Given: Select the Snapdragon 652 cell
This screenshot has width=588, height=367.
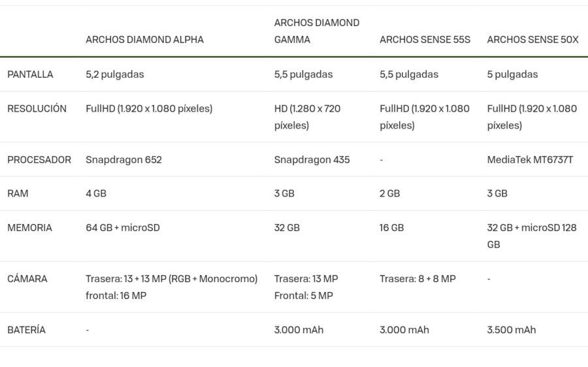Looking at the screenshot, I should [x=123, y=160].
